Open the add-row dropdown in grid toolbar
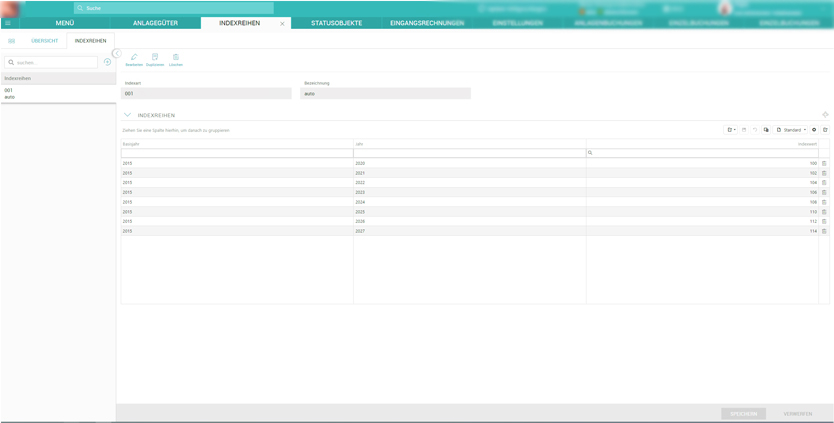This screenshot has height=423, width=834. click(731, 130)
